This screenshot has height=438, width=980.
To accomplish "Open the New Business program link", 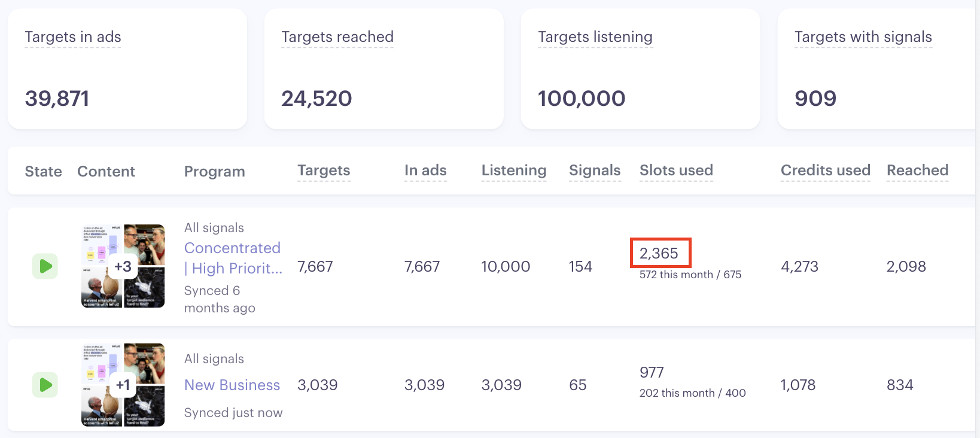I will tap(232, 385).
